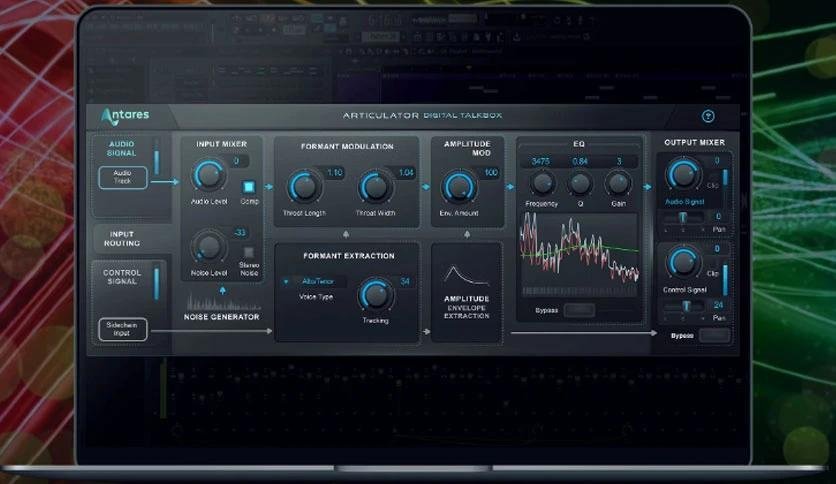
Task: Click the help question mark icon
Action: [709, 116]
